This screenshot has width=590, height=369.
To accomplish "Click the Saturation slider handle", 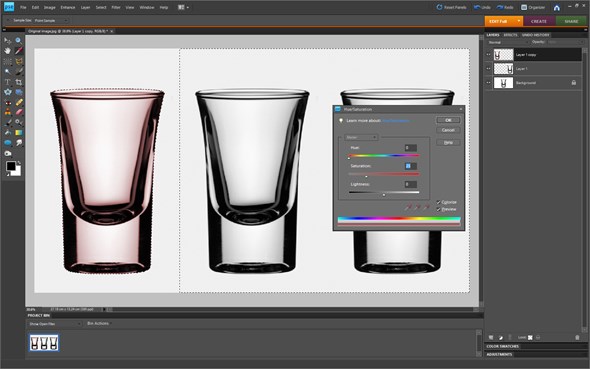I will (366, 176).
